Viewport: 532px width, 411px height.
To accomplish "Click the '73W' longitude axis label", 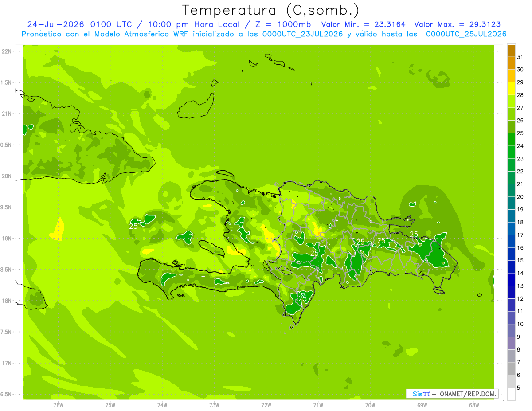I will pos(214,405).
